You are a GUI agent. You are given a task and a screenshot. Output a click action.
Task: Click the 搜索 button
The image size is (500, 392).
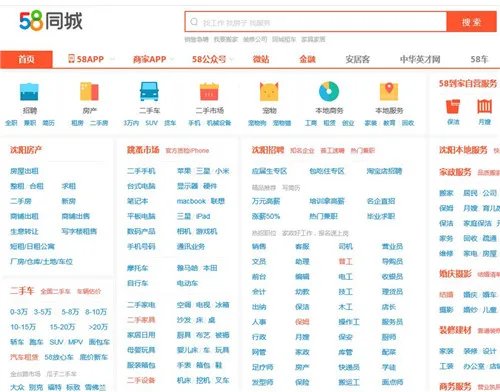click(471, 22)
